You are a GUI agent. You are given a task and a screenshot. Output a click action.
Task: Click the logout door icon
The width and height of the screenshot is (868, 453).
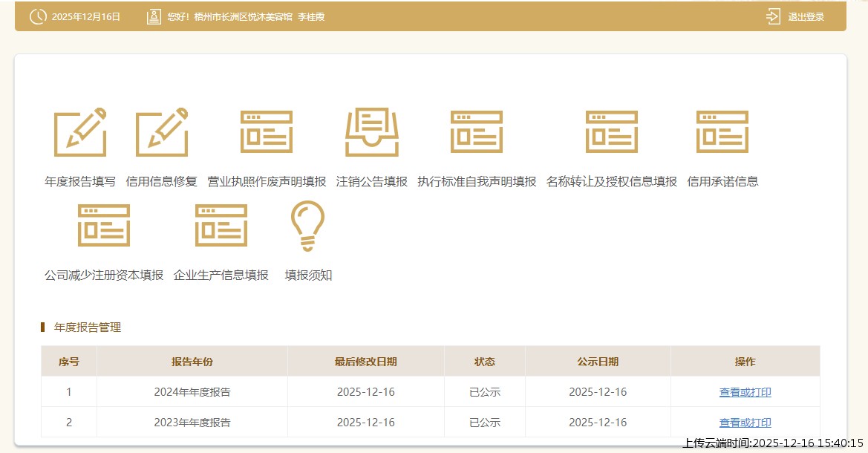click(773, 16)
